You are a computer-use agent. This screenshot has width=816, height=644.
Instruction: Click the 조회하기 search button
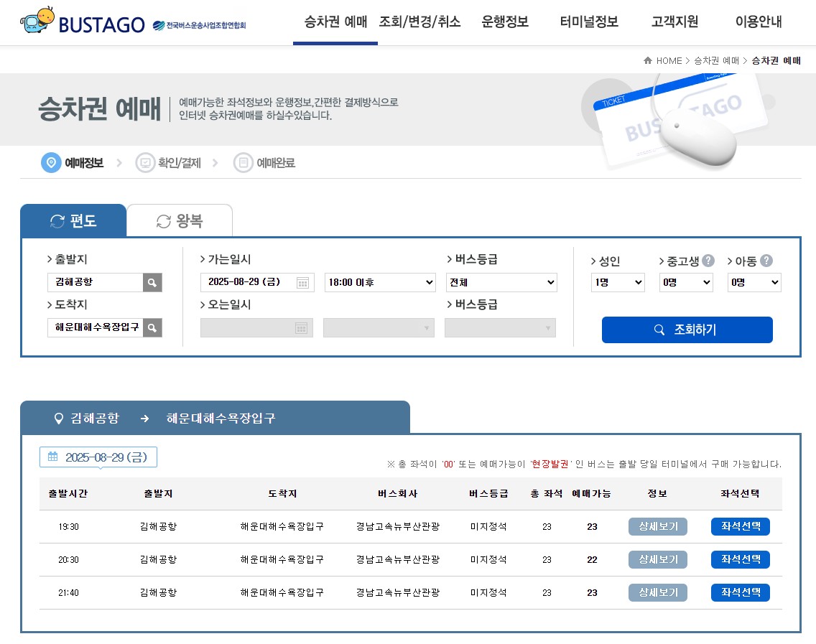[687, 330]
